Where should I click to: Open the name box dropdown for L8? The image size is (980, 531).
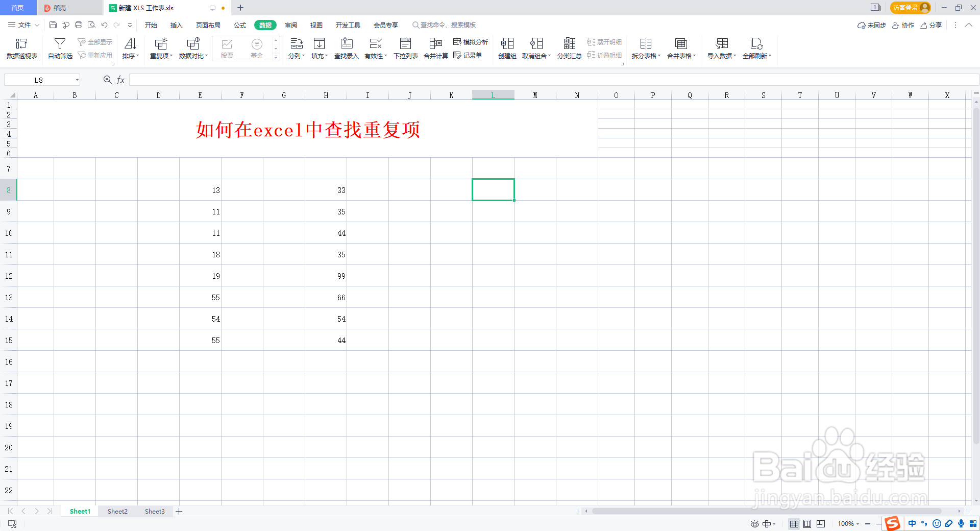click(77, 80)
